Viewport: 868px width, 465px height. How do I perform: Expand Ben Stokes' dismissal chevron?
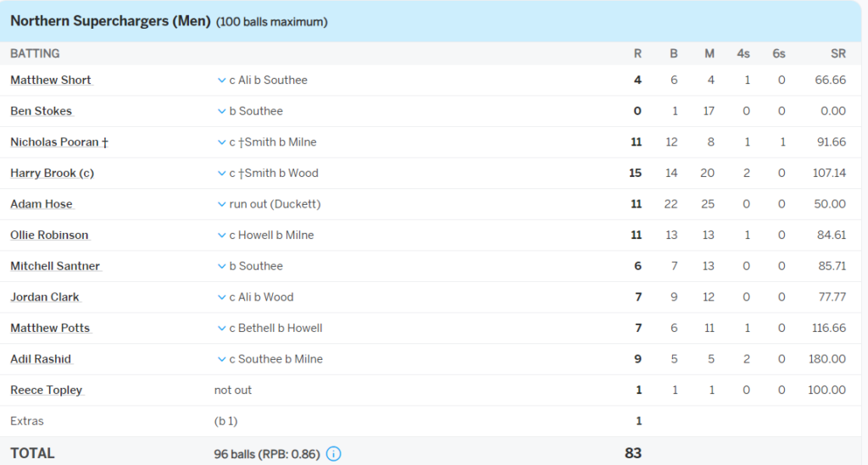tap(222, 112)
